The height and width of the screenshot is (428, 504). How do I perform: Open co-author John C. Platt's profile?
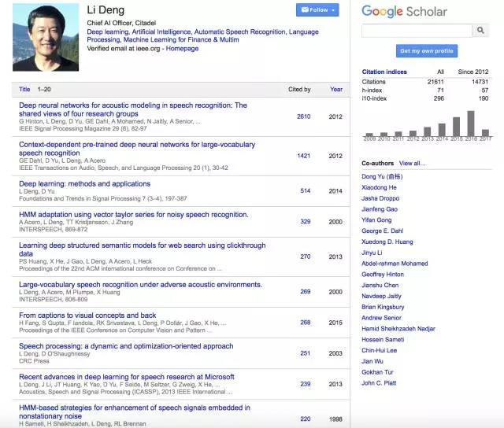(380, 383)
